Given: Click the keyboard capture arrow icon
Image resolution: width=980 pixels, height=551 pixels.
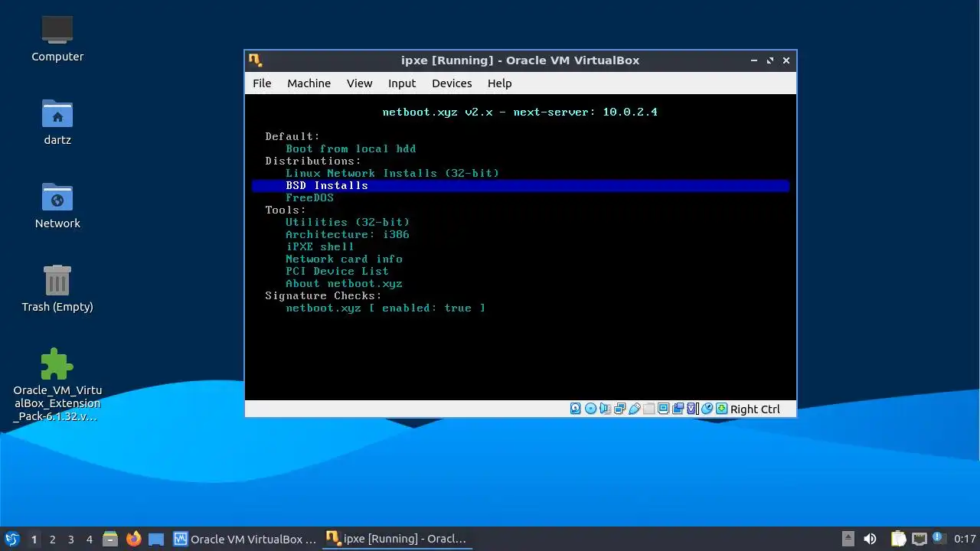Looking at the screenshot, I should point(721,409).
